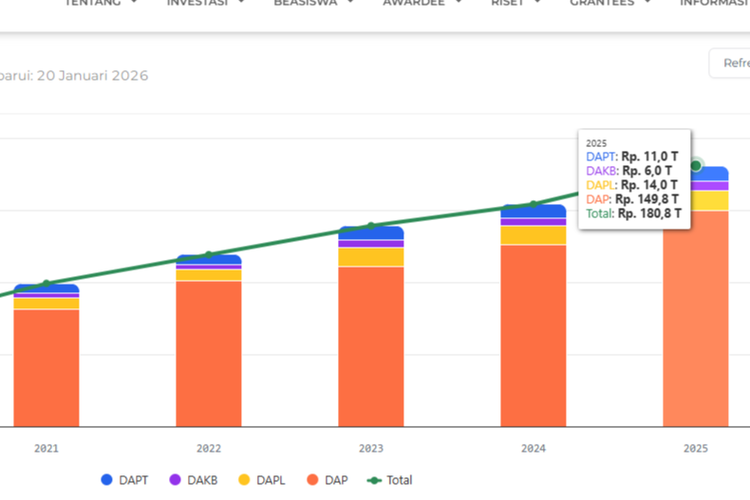Click the orange DAP bar for 2021
This screenshot has width=750, height=500.
point(46,368)
